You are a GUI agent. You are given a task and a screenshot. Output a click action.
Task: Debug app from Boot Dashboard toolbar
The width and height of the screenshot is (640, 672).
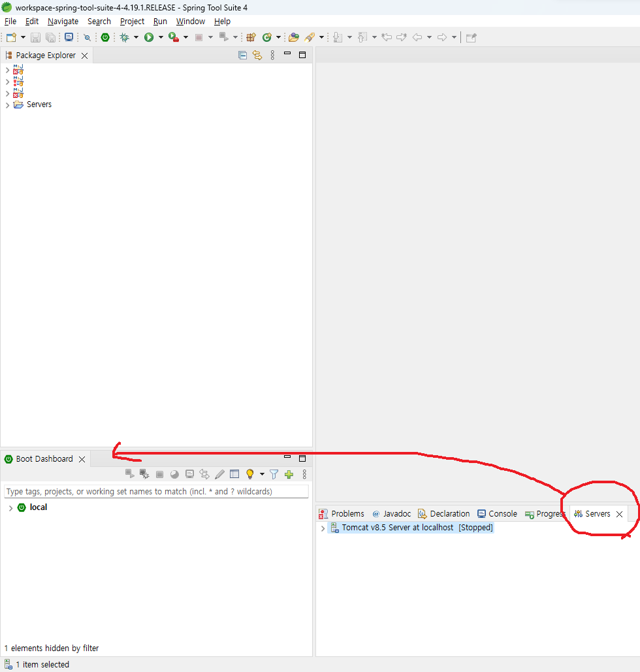[x=144, y=474]
